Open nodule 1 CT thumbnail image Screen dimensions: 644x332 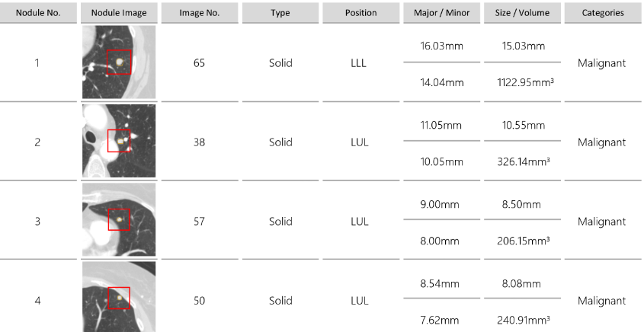(x=119, y=62)
